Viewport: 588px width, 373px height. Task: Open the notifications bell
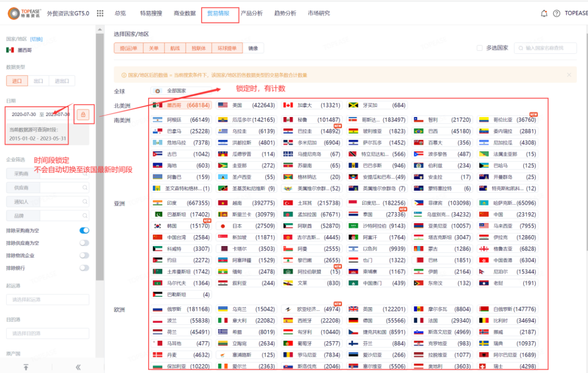pyautogui.click(x=544, y=14)
